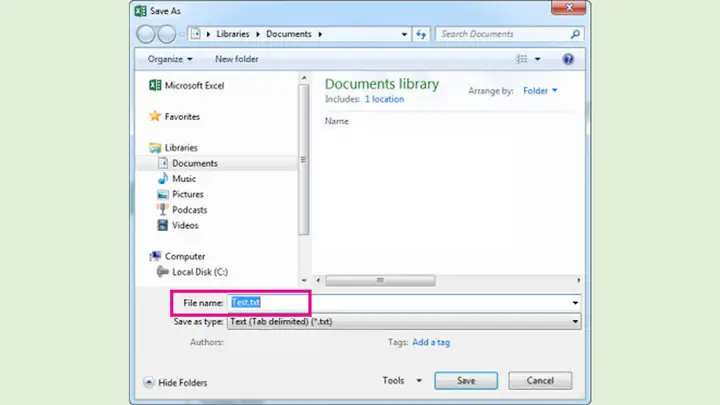720x405 pixels.
Task: Click Libraries in the address path
Action: [233, 34]
